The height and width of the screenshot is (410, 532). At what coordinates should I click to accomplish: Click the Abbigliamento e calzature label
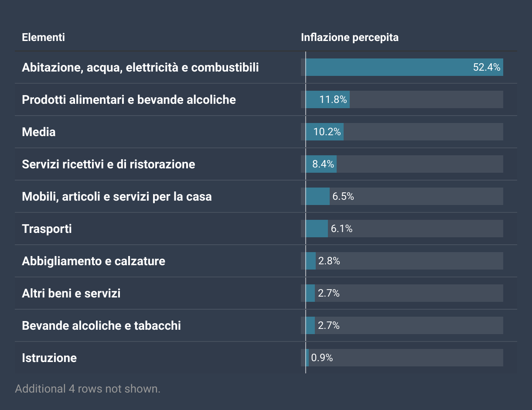click(x=93, y=261)
